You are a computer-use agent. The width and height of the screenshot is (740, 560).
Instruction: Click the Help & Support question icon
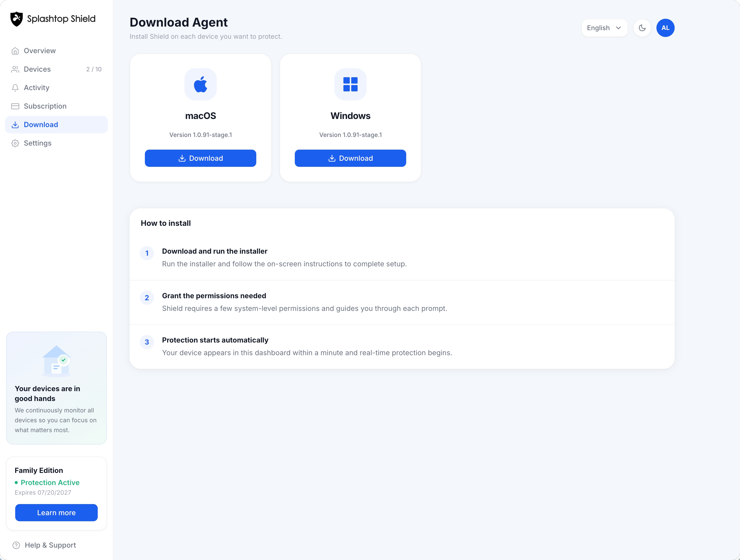pos(16,545)
